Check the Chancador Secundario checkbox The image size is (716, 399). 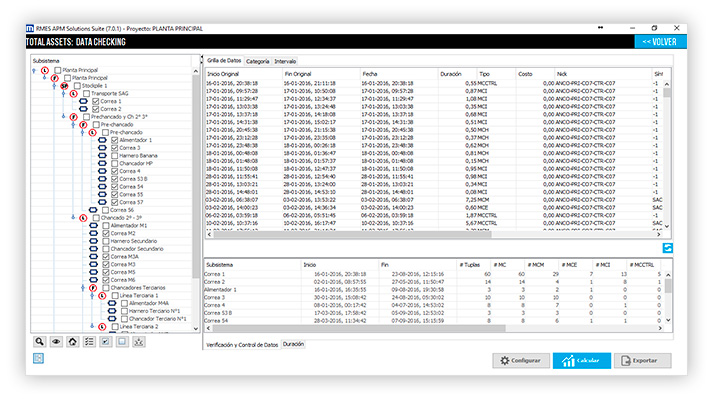pos(105,249)
